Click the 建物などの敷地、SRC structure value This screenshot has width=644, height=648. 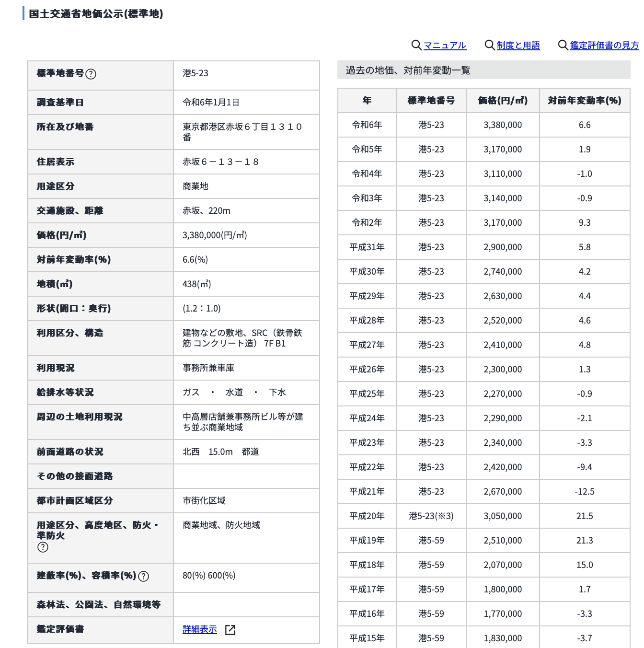click(242, 338)
